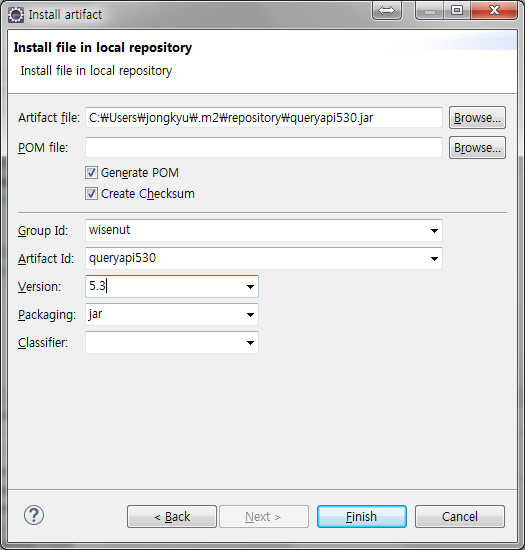Viewport: 525px width, 550px height.
Task: Click the 'Artifact Id:' label
Action: [46, 259]
